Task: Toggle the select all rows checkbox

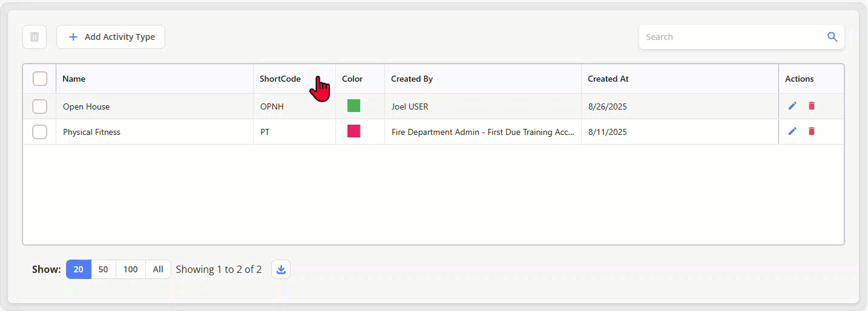Action: click(40, 79)
